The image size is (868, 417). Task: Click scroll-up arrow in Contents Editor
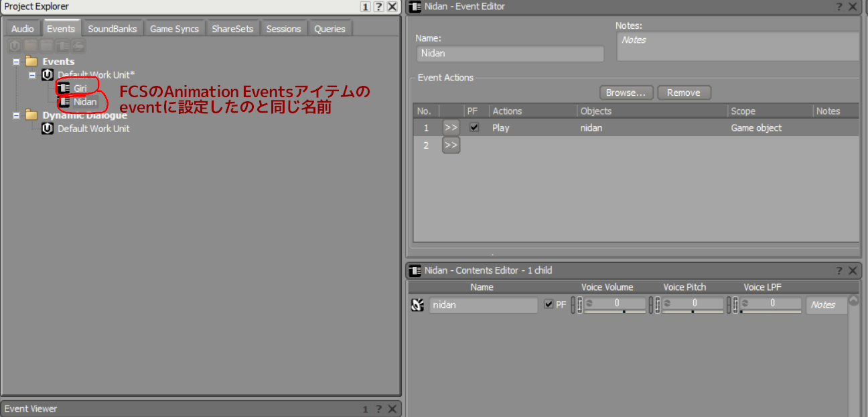pyautogui.click(x=853, y=301)
